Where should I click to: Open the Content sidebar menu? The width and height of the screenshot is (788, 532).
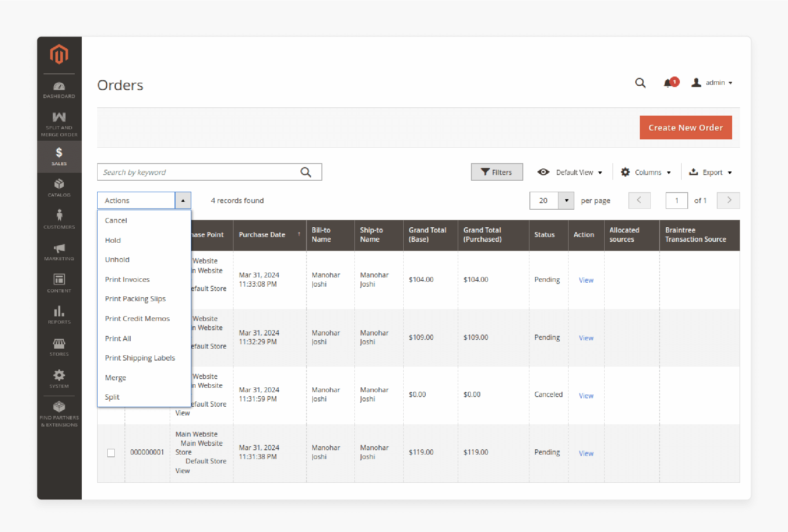pos(59,283)
